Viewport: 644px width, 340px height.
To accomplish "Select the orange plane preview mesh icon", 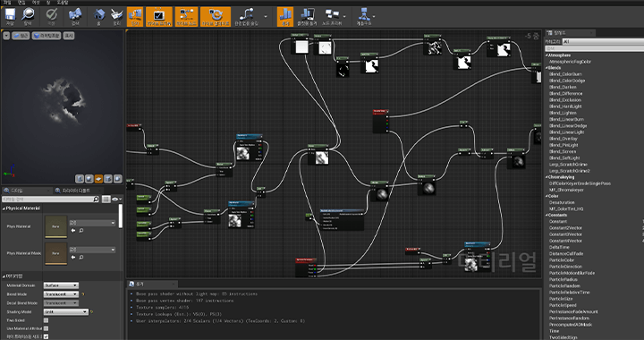I will [98, 179].
